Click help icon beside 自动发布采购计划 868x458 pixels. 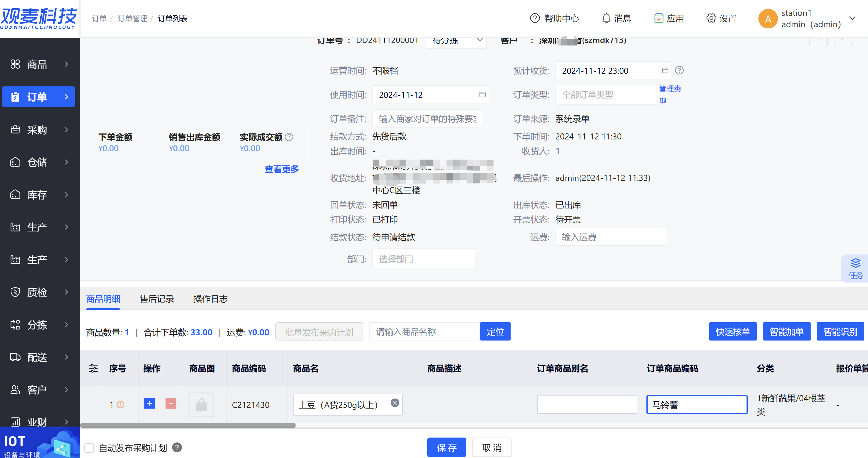click(x=177, y=447)
